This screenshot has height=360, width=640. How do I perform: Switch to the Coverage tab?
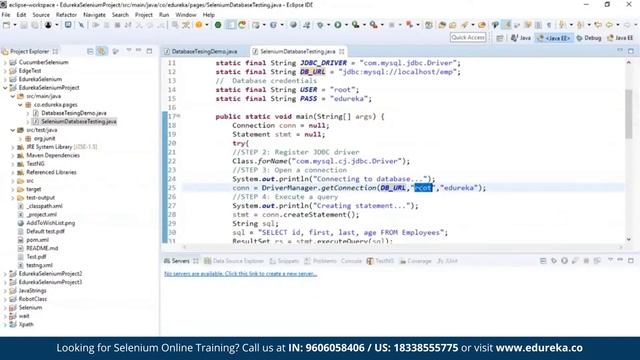[416, 261]
